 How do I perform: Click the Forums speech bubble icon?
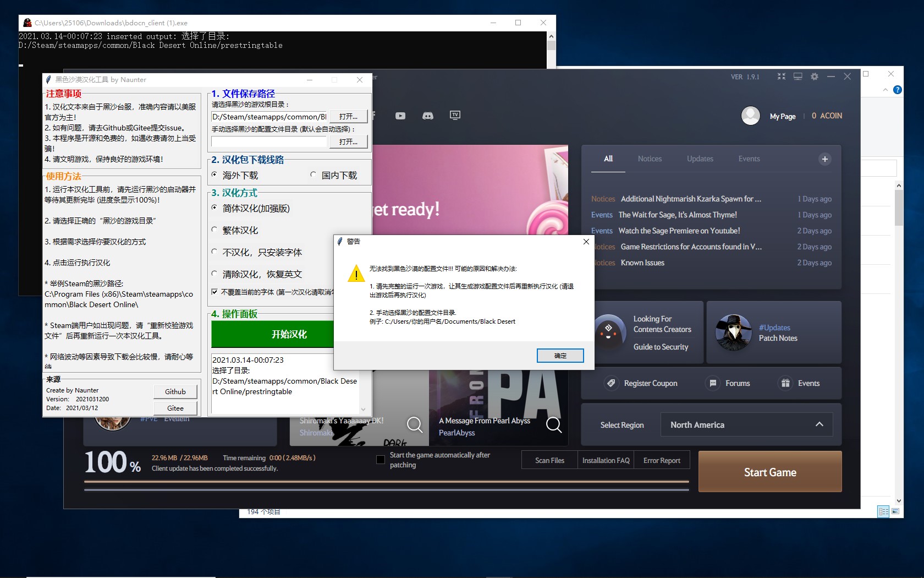(x=713, y=383)
